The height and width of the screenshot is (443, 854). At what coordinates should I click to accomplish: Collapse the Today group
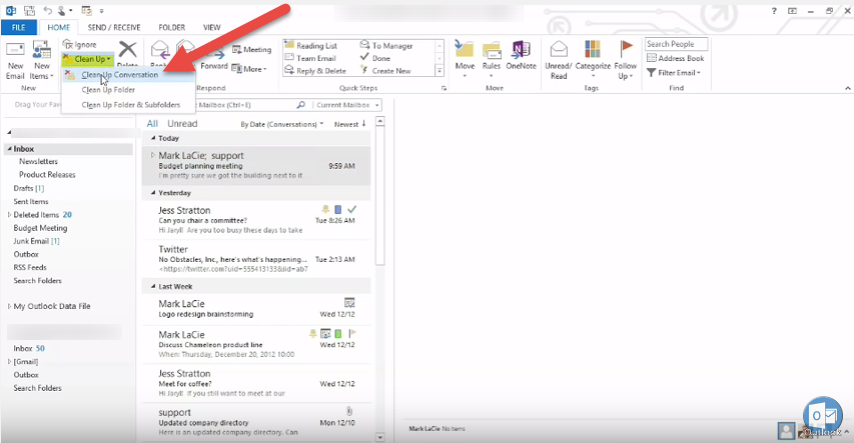153,138
